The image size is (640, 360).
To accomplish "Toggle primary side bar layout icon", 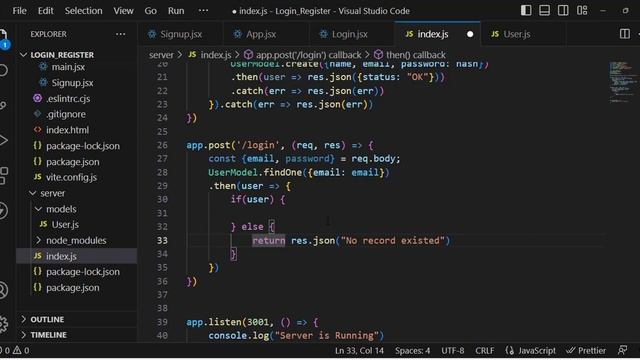I will click(x=526, y=11).
